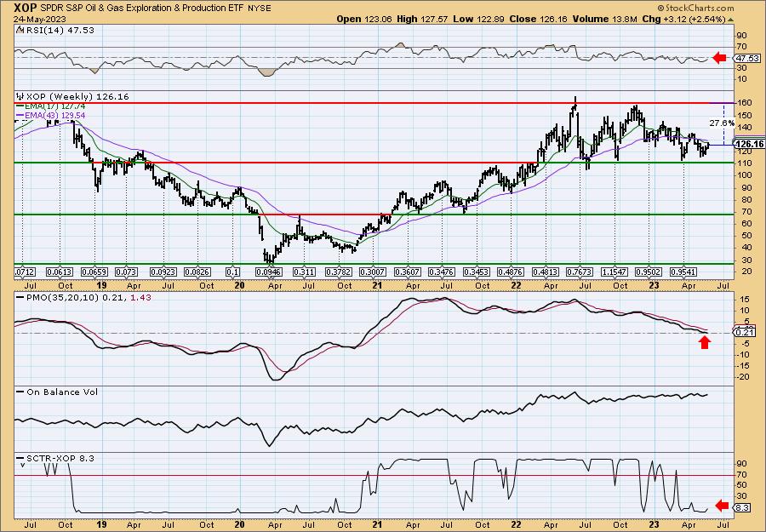Click the RSI(14) 47.53 panel label
766x532 pixels.
tap(59, 31)
